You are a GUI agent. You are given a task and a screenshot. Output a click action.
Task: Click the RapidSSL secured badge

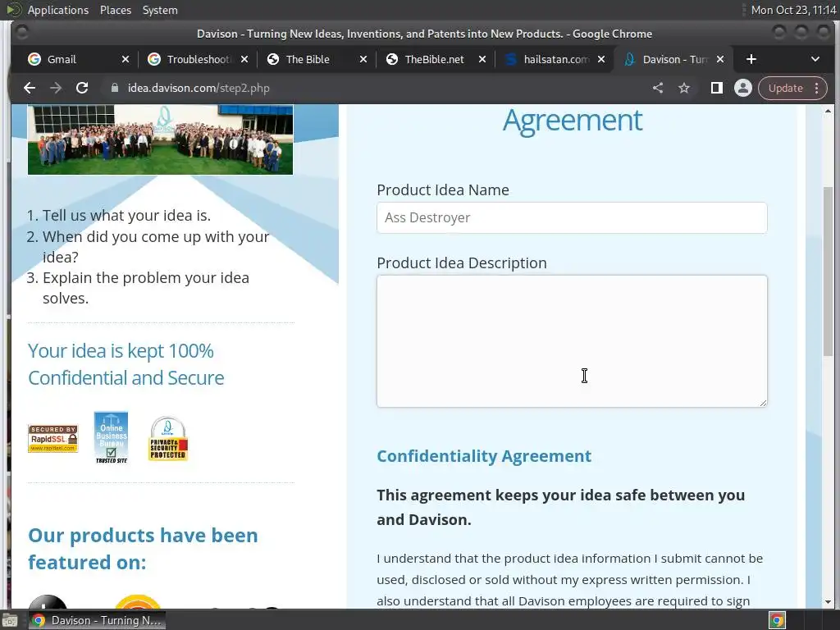coord(53,438)
